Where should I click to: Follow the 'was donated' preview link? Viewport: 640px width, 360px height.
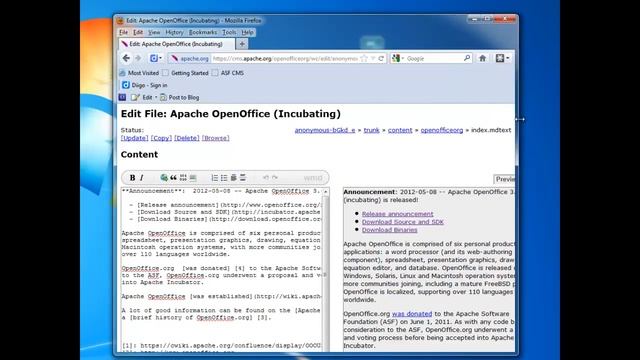(x=412, y=314)
